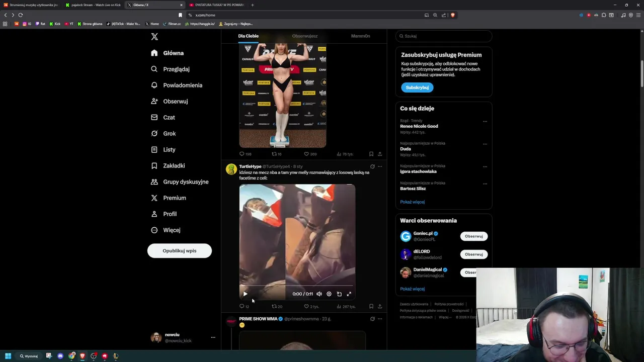Switch to Obserwujesz tab

click(305, 36)
